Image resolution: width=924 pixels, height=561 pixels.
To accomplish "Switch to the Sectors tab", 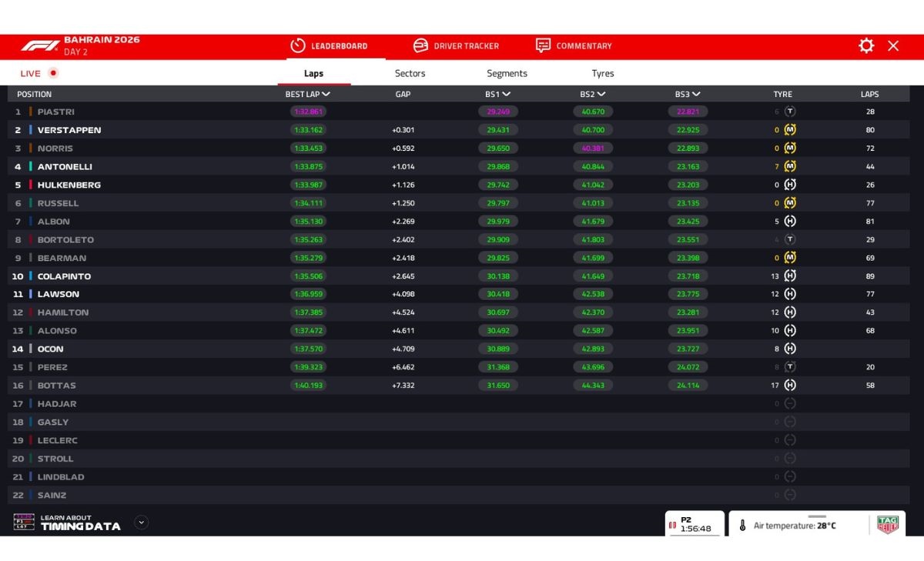I will pyautogui.click(x=409, y=73).
